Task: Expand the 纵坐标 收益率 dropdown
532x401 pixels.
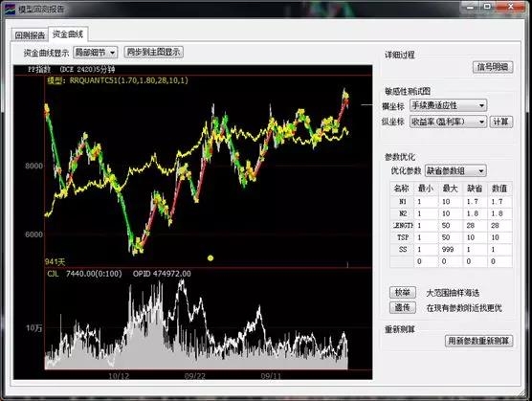Action: (448, 122)
